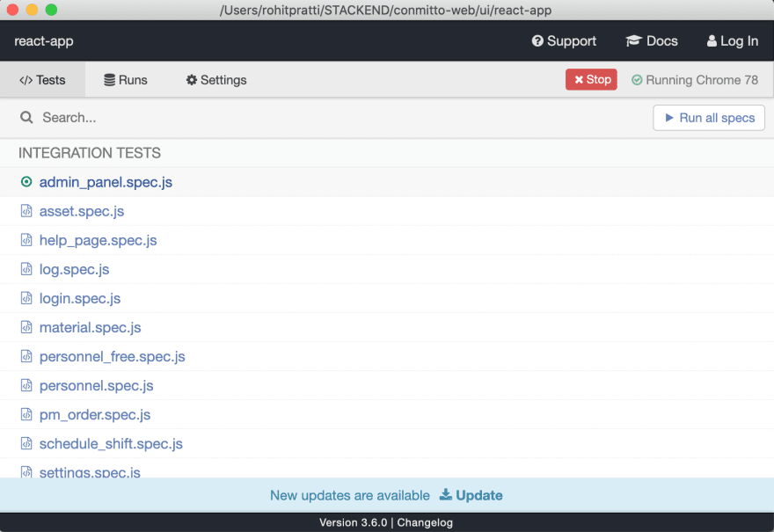This screenshot has height=532, width=774.
Task: Click the file icon beside personnel.spec.js
Action: 26,386
